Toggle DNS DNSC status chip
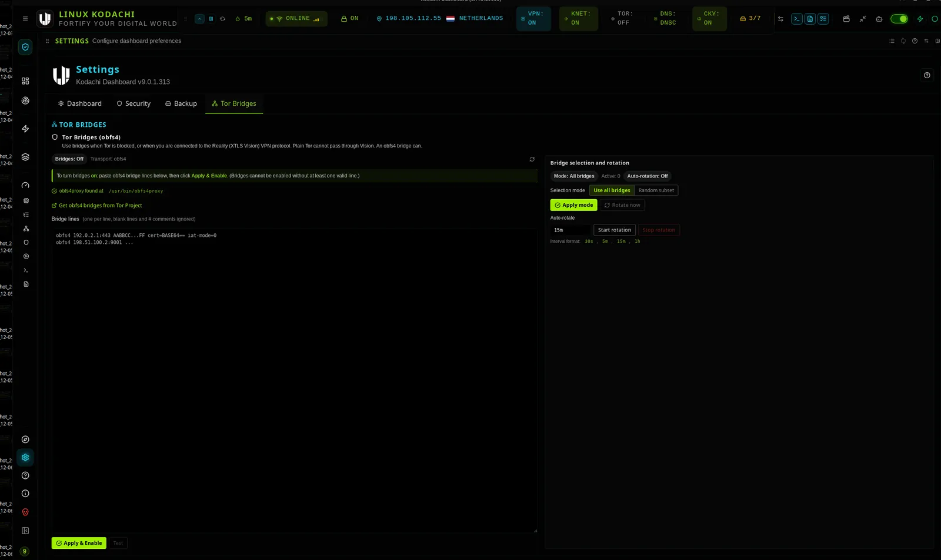The height and width of the screenshot is (560, 941). point(666,19)
